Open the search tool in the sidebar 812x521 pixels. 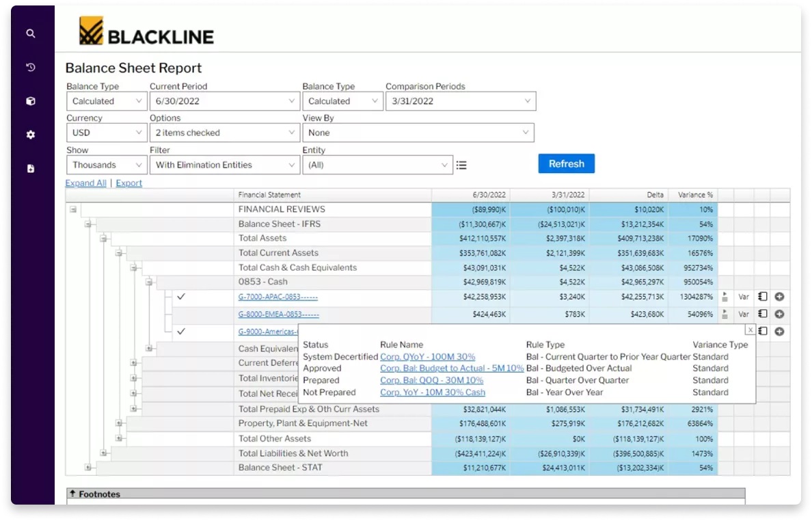pos(30,33)
